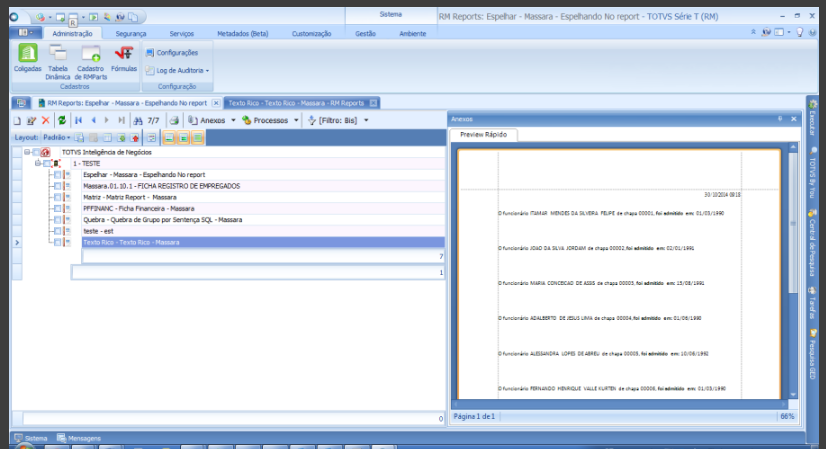Select 'Matriz - Matriz Report - Massara' row
Viewport: 826px width, 449px height.
pos(263,197)
